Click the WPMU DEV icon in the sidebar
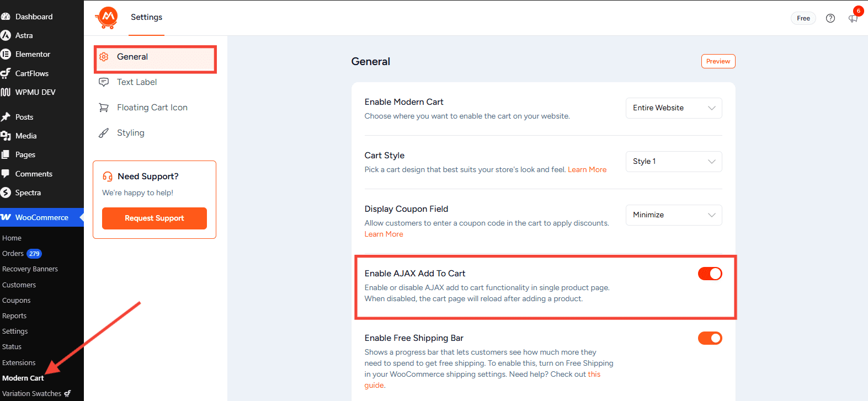Viewport: 868px width, 401px height. click(6, 92)
